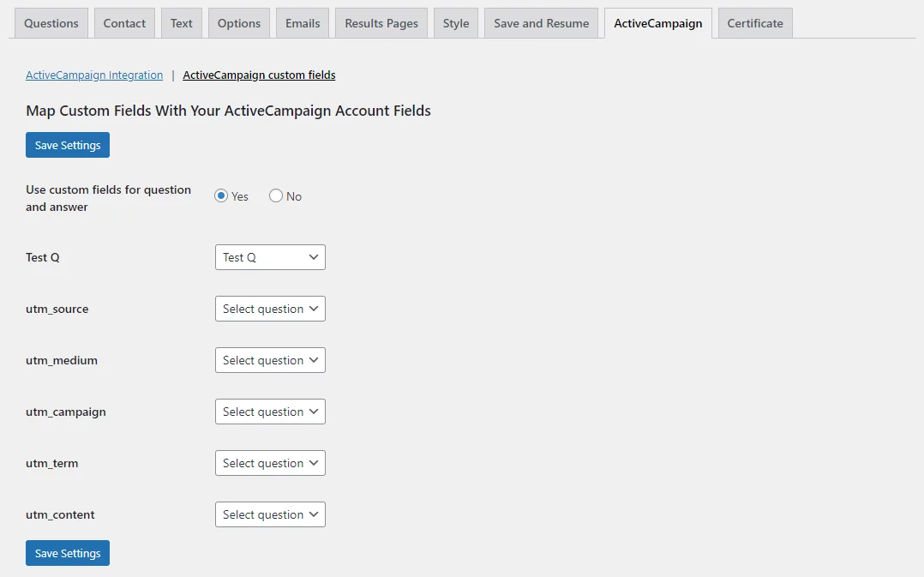Open the Questions tab

click(51, 23)
